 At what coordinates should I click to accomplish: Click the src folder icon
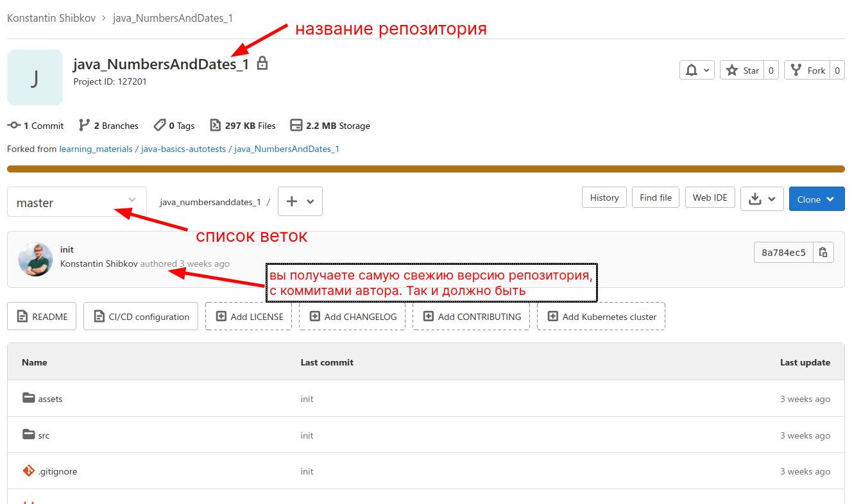point(28,435)
